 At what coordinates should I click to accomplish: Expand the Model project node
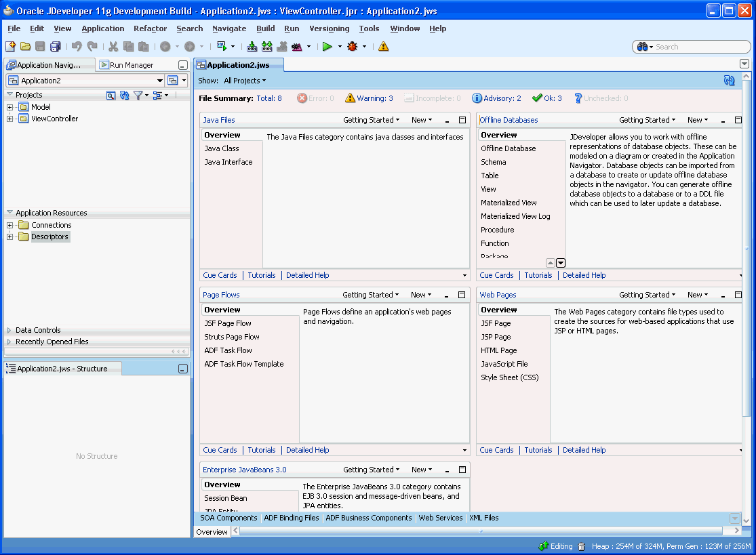pyautogui.click(x=9, y=107)
